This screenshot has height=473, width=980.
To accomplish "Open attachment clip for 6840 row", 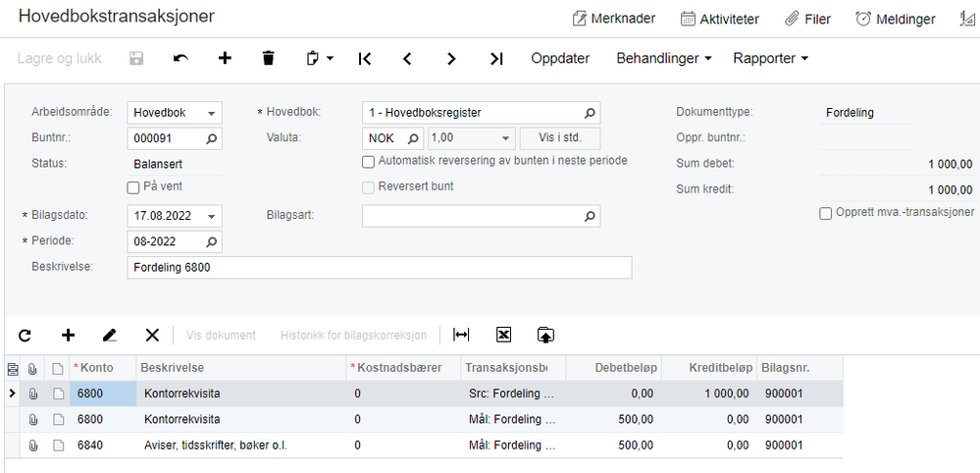I will [33, 446].
